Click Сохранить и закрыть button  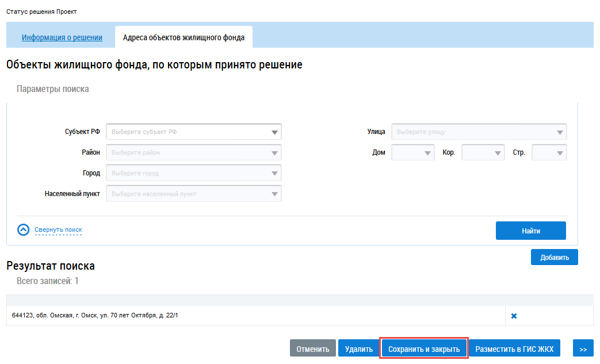click(x=424, y=349)
